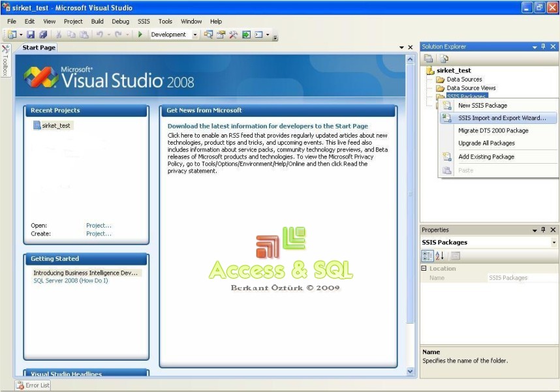Pin the Solution Explorer panel with auto-hide pushpin
Viewport: 560px width, 392px height.
(x=543, y=47)
